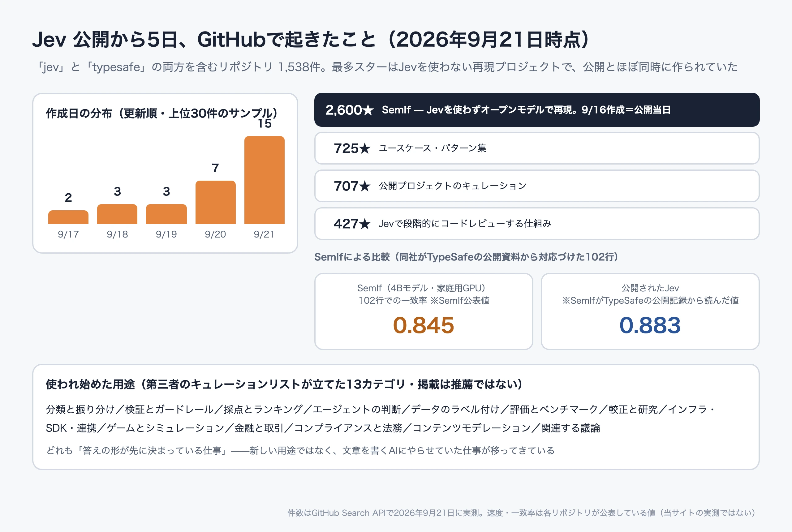
Task: Click the ゲームとシミュレーション category text
Action: (166, 428)
